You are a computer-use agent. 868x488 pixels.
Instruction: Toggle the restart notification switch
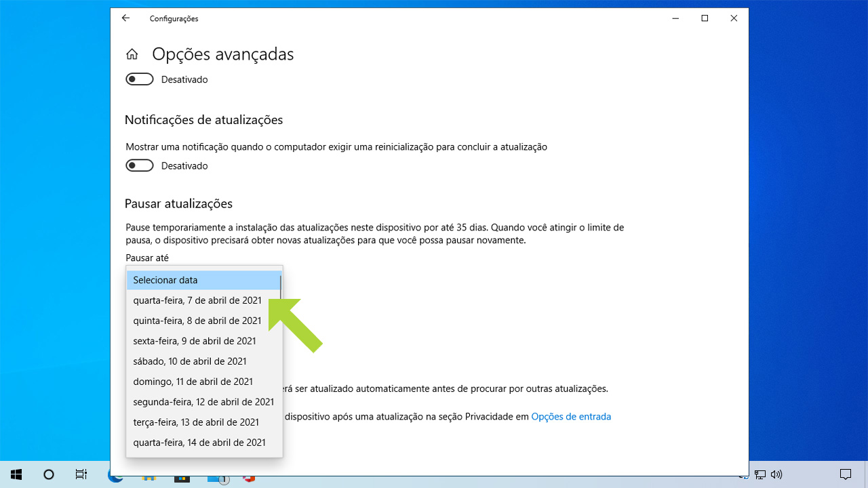click(x=140, y=165)
